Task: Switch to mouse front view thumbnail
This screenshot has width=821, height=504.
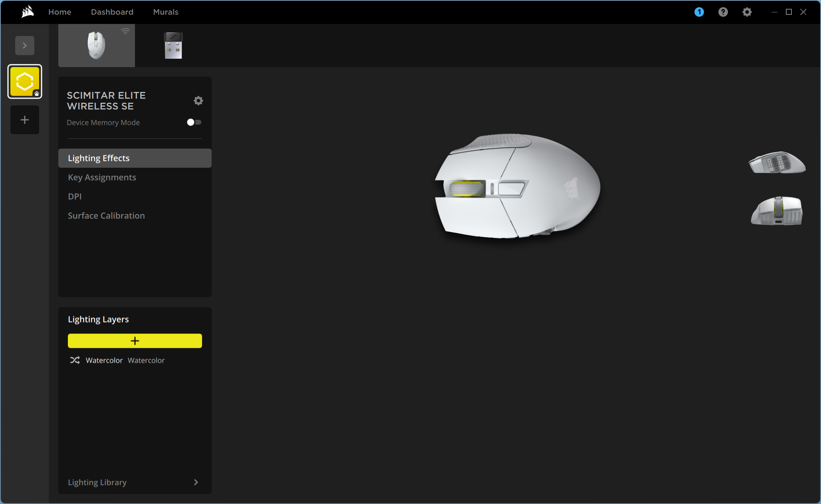Action: (777, 210)
